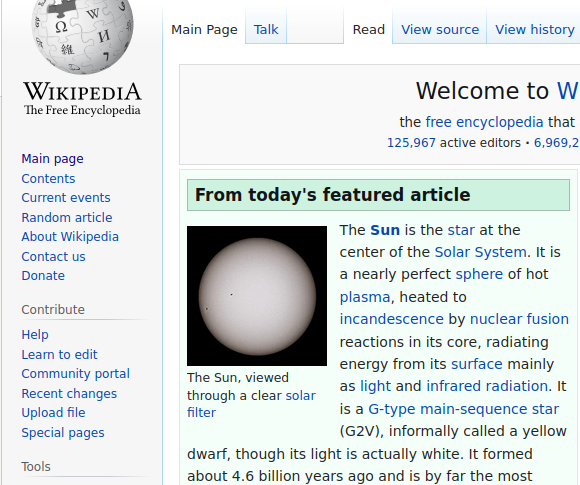Follow the infrared radiation link
The width and height of the screenshot is (580, 485).
pos(487,386)
